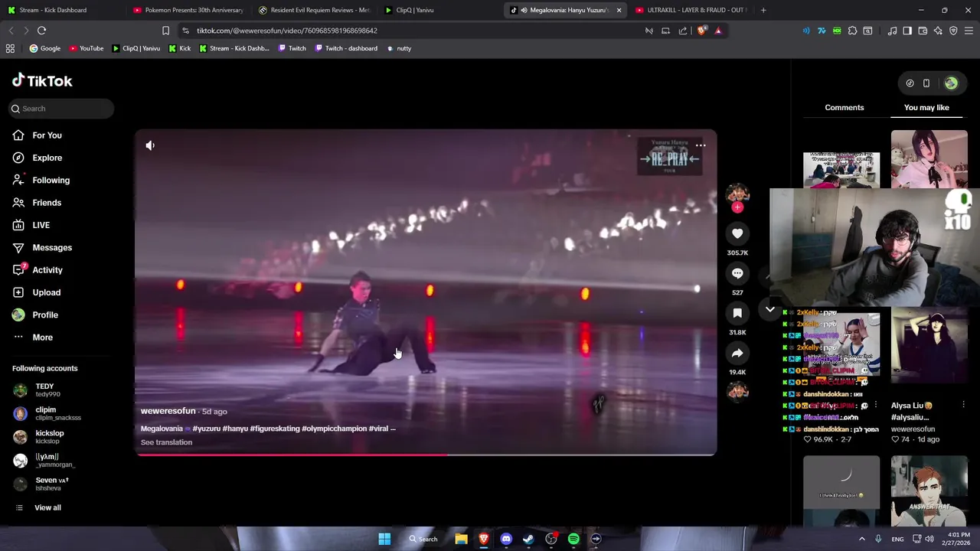
Task: Switch to the Comments tab
Action: [x=844, y=108]
